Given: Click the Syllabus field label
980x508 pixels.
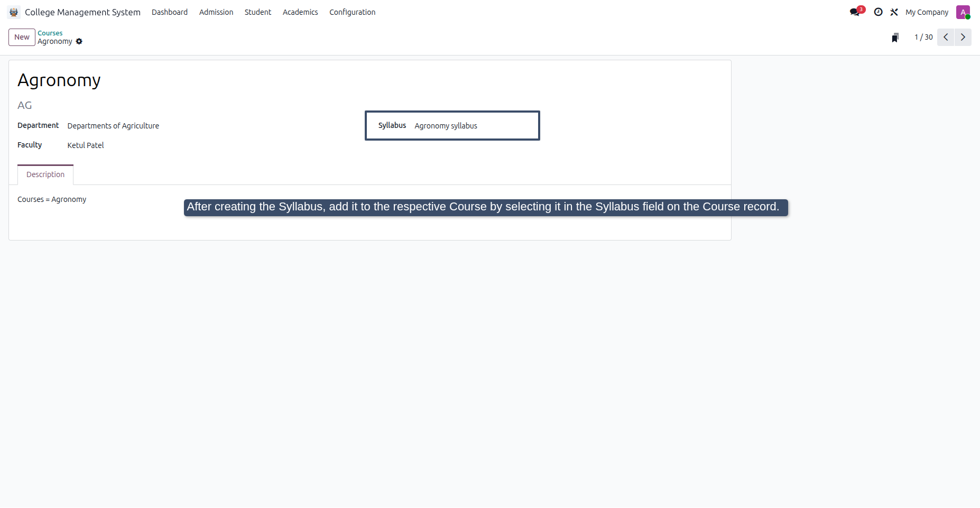Looking at the screenshot, I should (x=392, y=125).
